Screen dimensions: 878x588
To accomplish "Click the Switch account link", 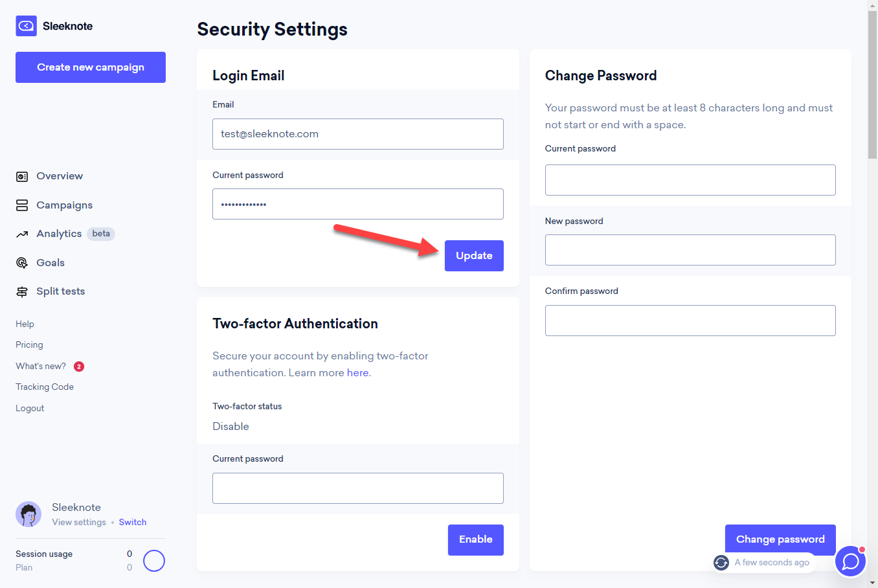I will (133, 523).
